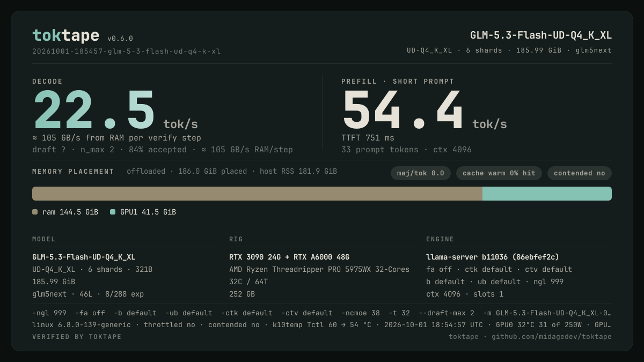
Task: Click the tan RAM segment of memory bar
Action: 257,194
